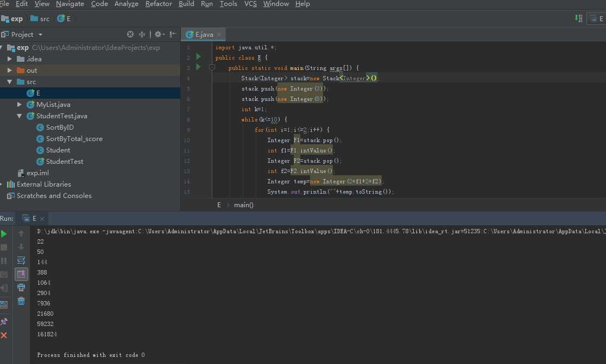Viewport: 606px width, 364px height.
Task: Open Project panel settings gear
Action: click(x=158, y=34)
